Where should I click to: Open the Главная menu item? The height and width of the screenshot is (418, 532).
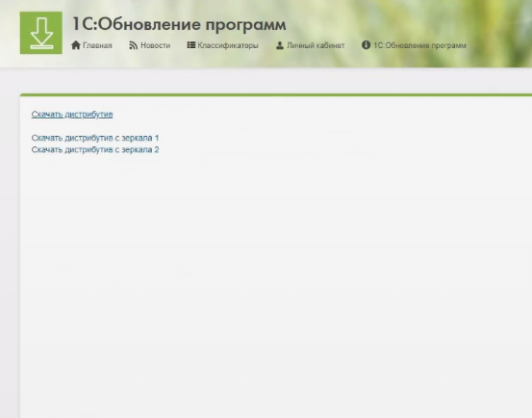[97, 45]
